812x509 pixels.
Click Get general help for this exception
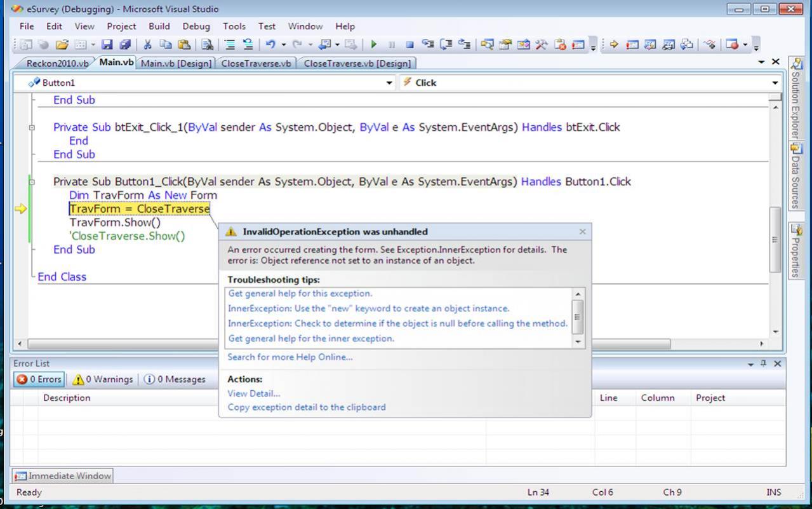[300, 294]
